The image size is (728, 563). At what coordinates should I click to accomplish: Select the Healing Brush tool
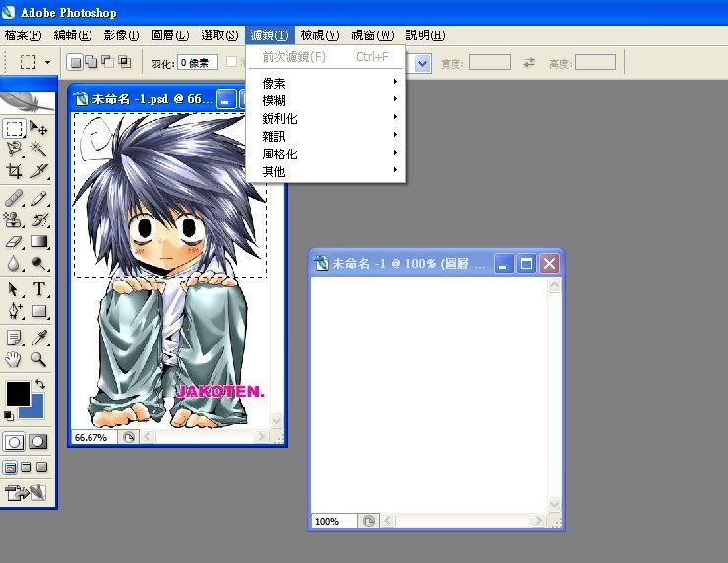point(14,199)
